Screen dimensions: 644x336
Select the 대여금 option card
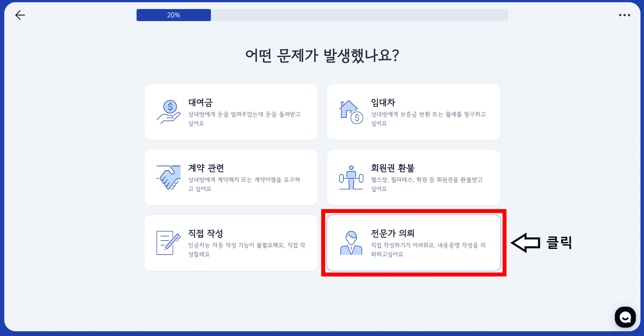[x=230, y=112]
